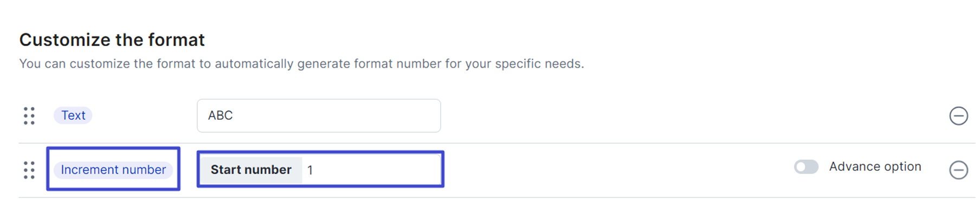Image resolution: width=980 pixels, height=207 pixels.
Task: Grab the drag handle beside Text row
Action: click(x=29, y=115)
